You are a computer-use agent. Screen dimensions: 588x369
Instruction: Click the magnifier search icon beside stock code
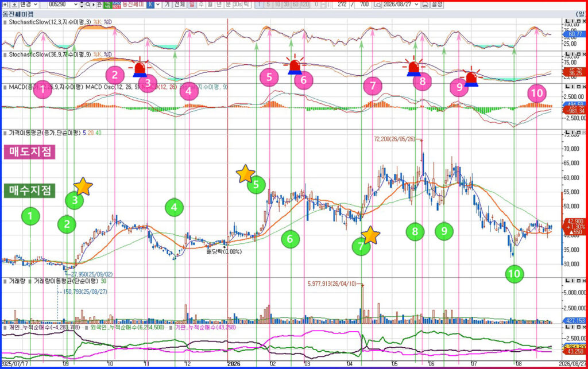coord(88,5)
